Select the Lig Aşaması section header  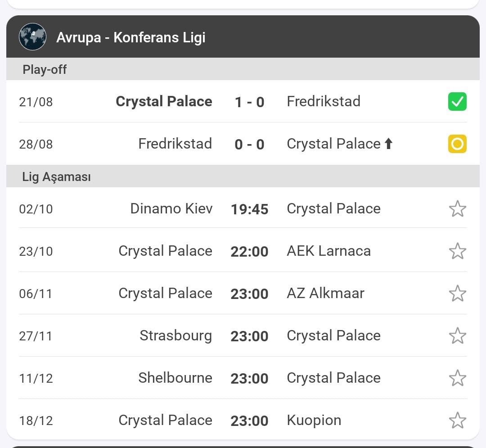coord(243,176)
